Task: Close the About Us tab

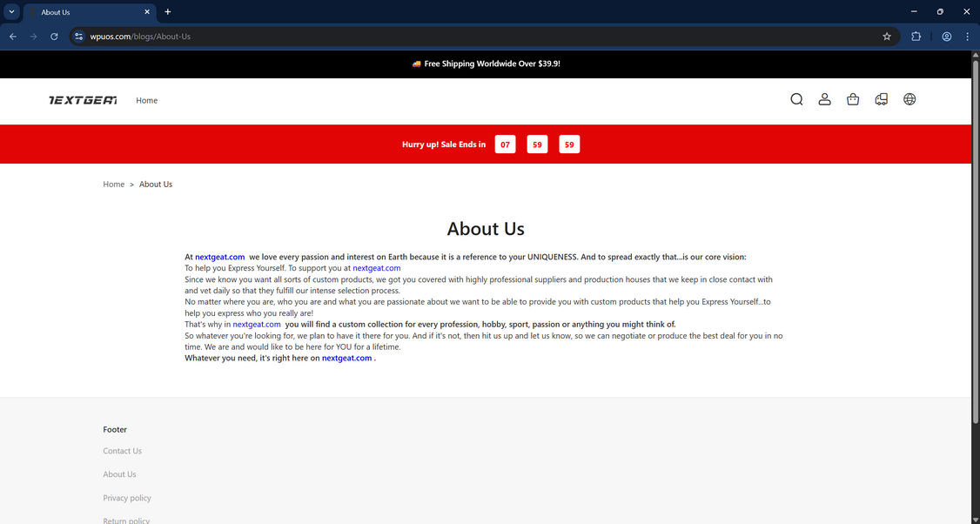Action: point(147,12)
